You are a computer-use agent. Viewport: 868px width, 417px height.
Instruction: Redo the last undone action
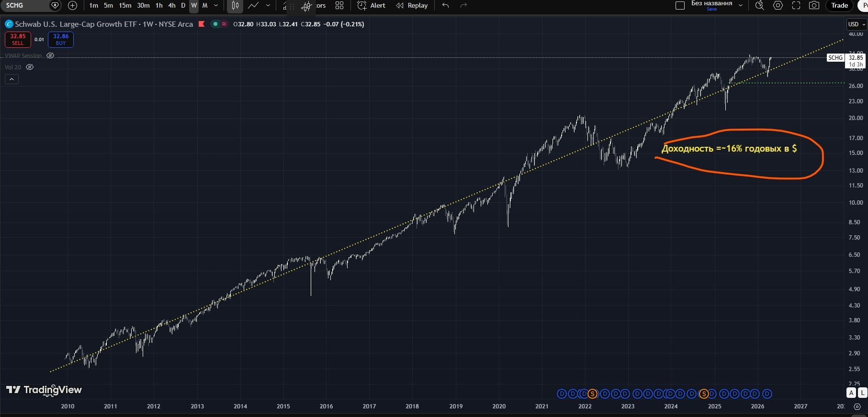[x=463, y=5]
